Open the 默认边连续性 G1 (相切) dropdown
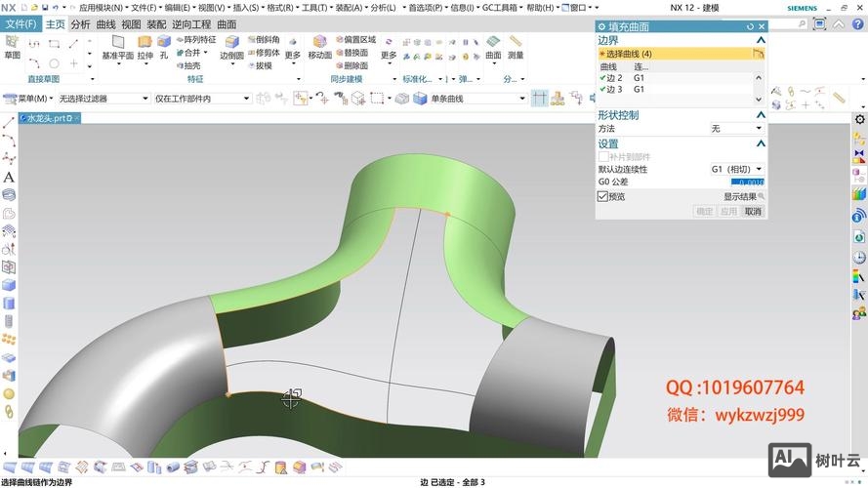 (736, 169)
